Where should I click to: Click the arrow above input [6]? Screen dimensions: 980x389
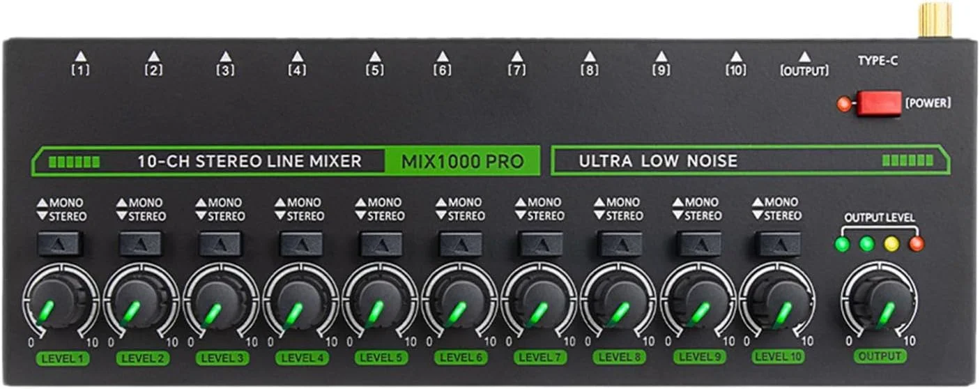(442, 56)
